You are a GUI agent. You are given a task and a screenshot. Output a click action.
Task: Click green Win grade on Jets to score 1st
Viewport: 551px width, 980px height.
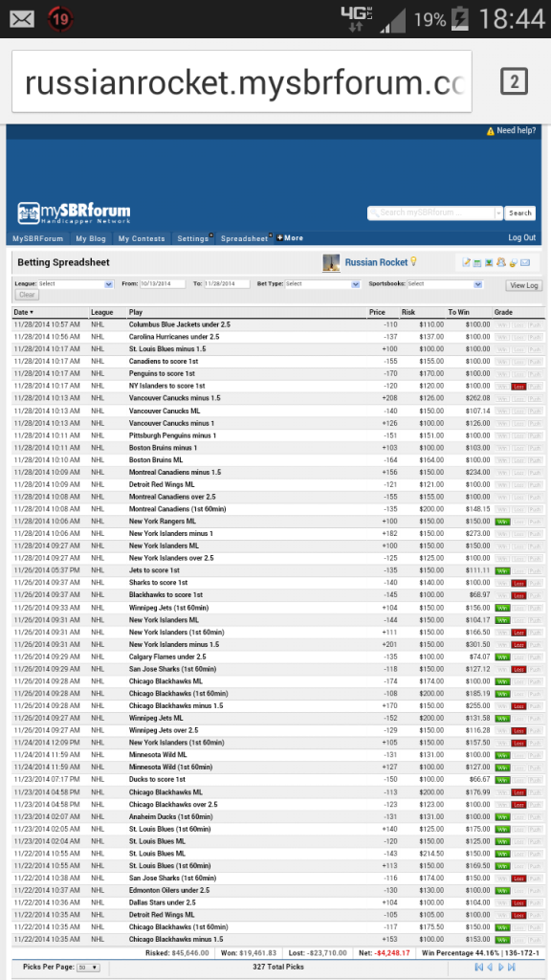point(501,570)
